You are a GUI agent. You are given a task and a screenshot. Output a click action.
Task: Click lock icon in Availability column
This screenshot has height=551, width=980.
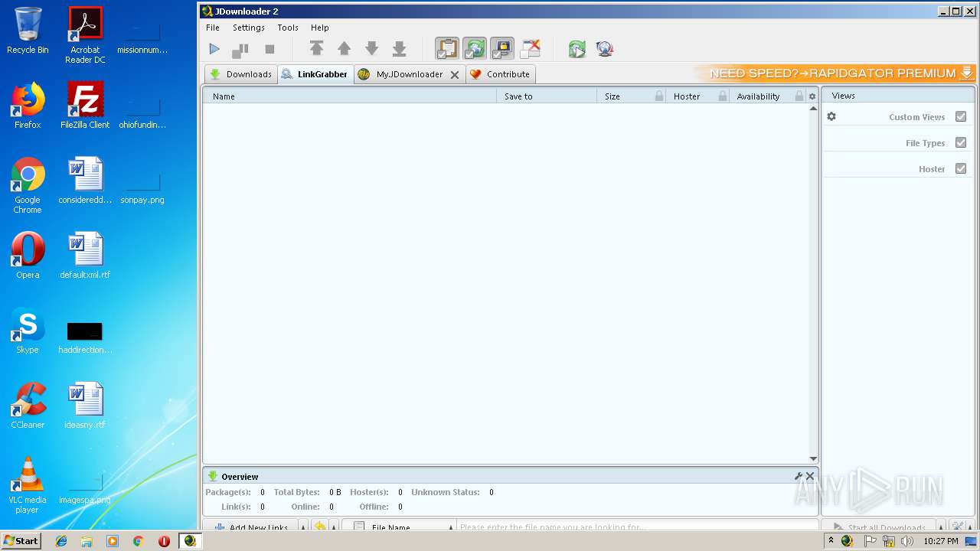pos(799,96)
